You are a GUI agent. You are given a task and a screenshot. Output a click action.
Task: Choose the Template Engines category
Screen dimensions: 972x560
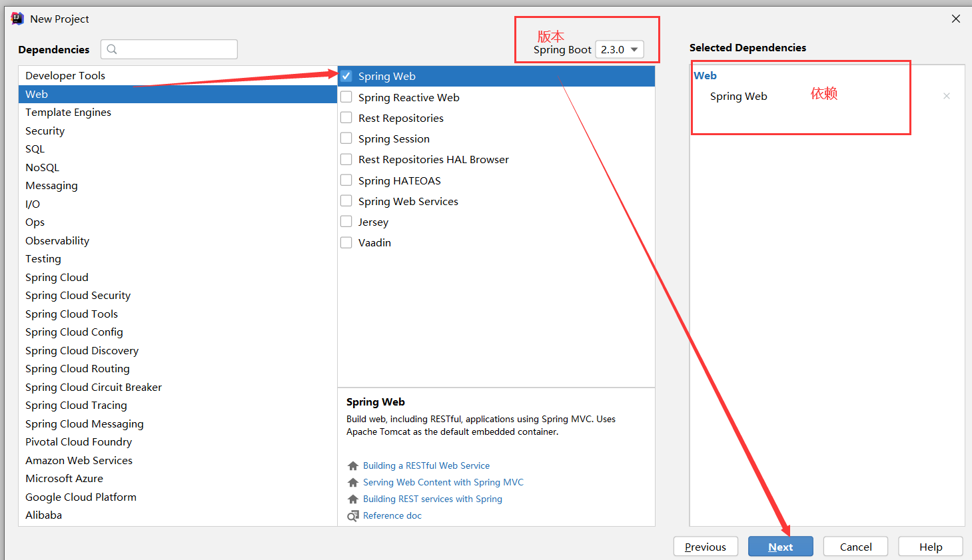(178, 113)
